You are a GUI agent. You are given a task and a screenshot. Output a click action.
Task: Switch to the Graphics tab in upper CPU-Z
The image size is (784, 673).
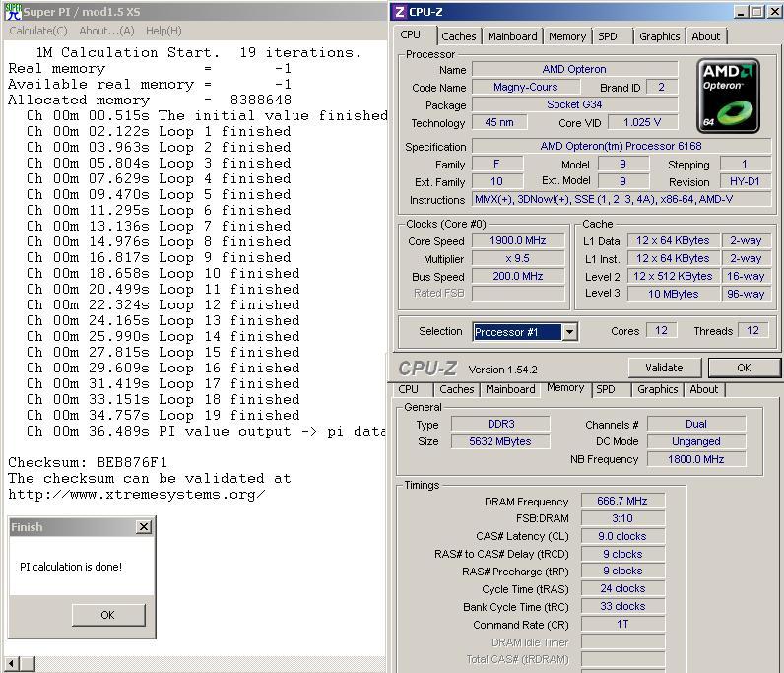coord(659,36)
